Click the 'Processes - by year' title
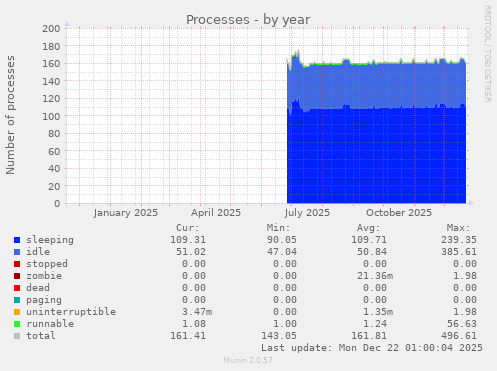The width and height of the screenshot is (497, 371). point(248,20)
